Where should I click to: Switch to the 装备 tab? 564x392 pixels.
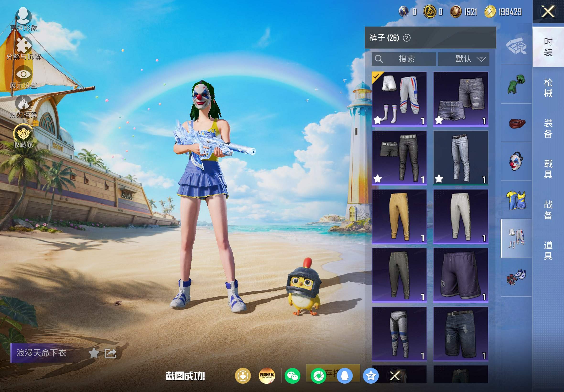tap(548, 128)
